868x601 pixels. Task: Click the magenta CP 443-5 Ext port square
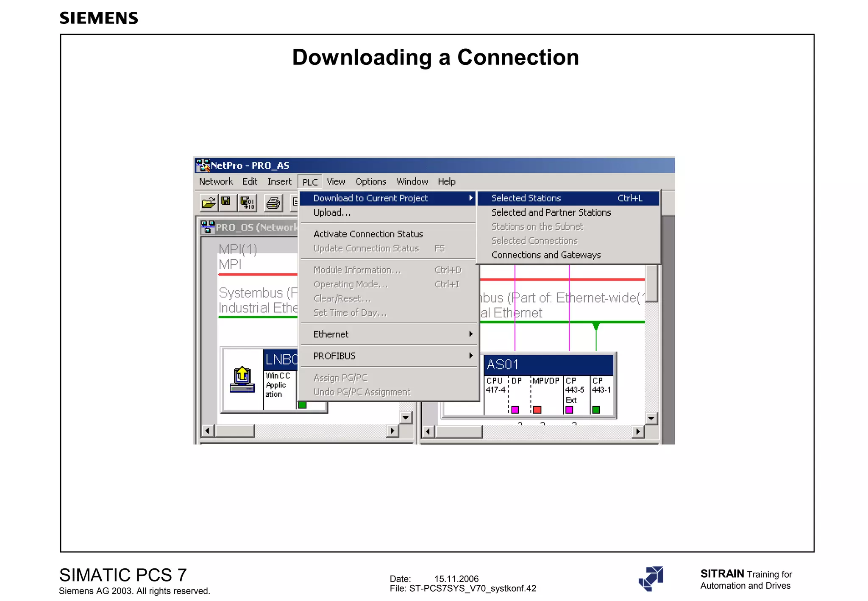point(569,410)
